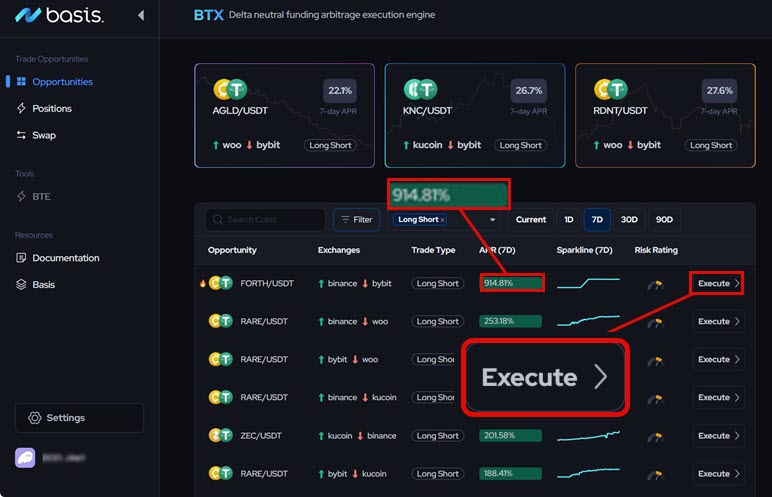Click the FORTH/USDT sparkline chart
Viewport: 772px width, 497px height.
[588, 283]
